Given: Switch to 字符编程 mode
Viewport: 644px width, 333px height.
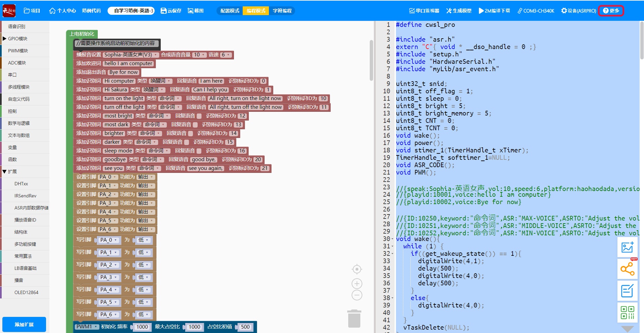Looking at the screenshot, I should [282, 11].
